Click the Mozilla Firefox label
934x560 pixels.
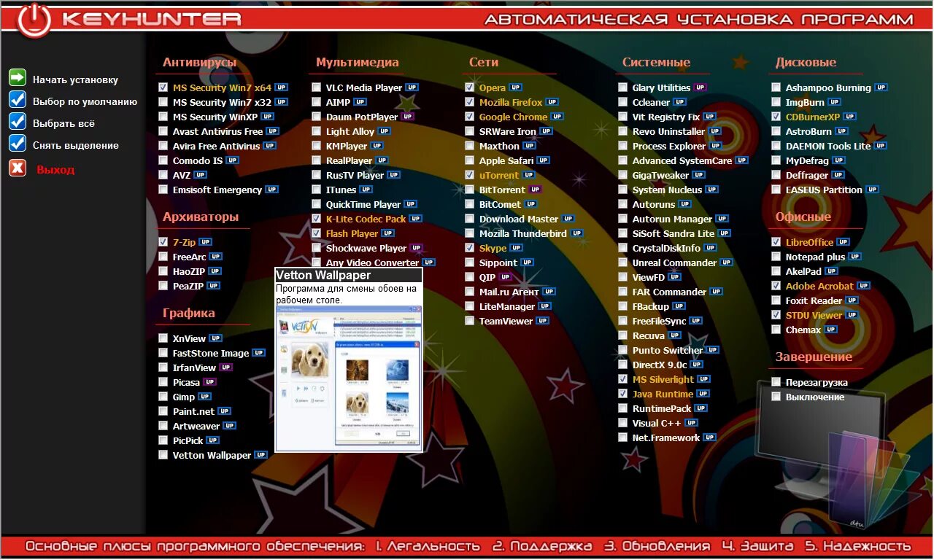pyautogui.click(x=511, y=102)
